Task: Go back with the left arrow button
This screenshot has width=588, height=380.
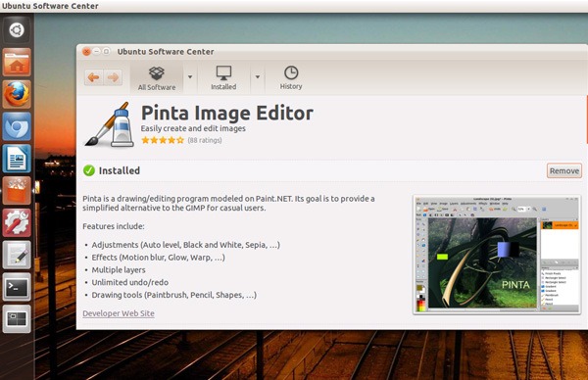Action: (94, 77)
